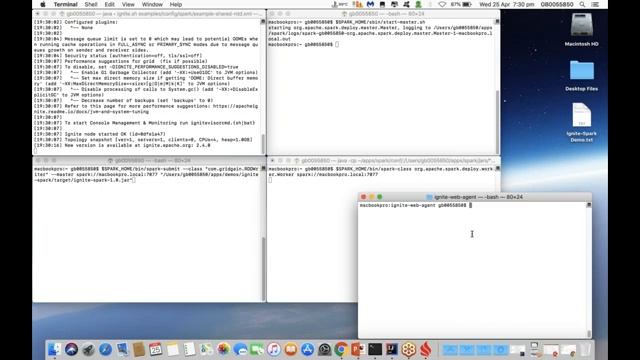The image size is (640, 360).
Task: Open Safari compass icon in Dock
Action: click(105, 349)
